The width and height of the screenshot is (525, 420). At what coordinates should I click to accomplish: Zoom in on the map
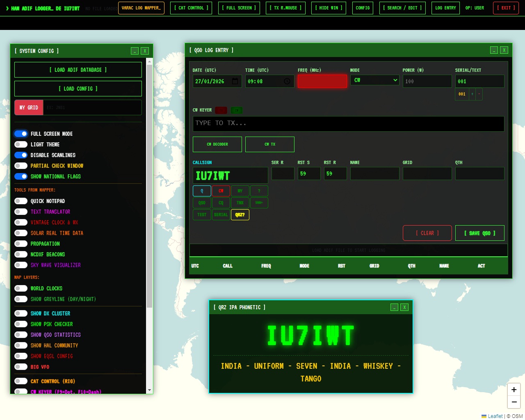(x=514, y=390)
